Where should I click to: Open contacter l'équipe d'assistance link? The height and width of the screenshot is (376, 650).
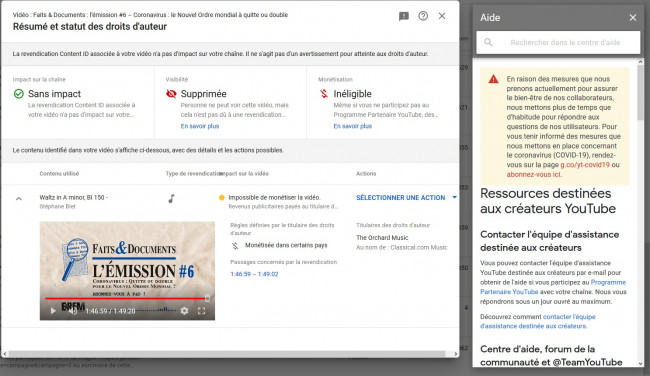point(538,321)
